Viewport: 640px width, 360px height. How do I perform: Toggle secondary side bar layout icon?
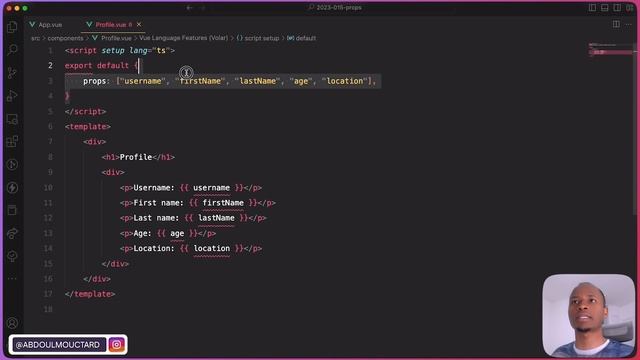(617, 8)
